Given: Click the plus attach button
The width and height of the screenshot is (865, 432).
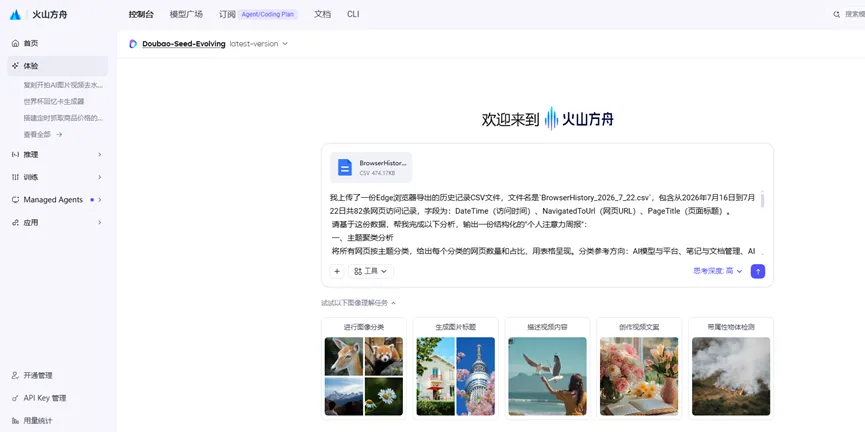Looking at the screenshot, I should (x=337, y=271).
